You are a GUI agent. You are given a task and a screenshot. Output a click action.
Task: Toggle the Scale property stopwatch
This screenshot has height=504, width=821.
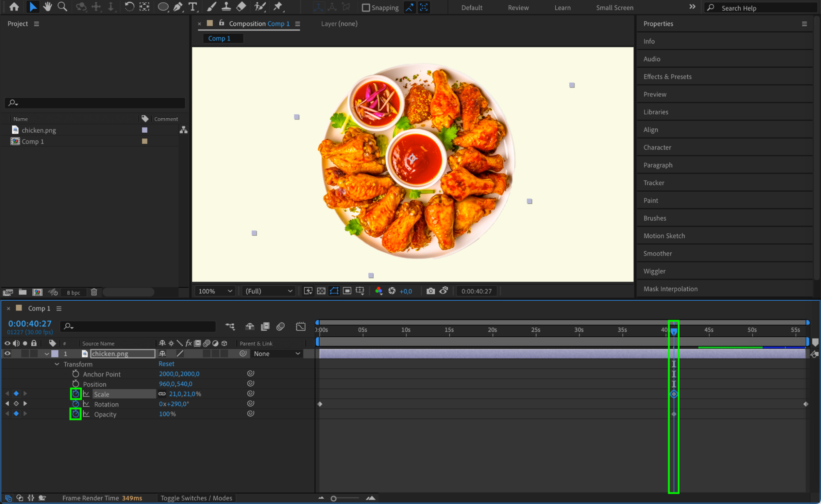(76, 394)
